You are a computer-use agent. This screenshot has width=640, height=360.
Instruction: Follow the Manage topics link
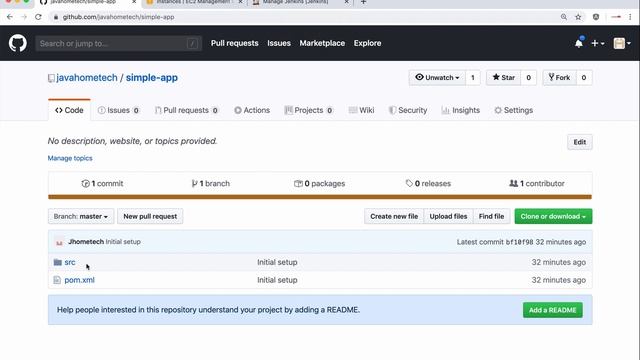(x=70, y=158)
